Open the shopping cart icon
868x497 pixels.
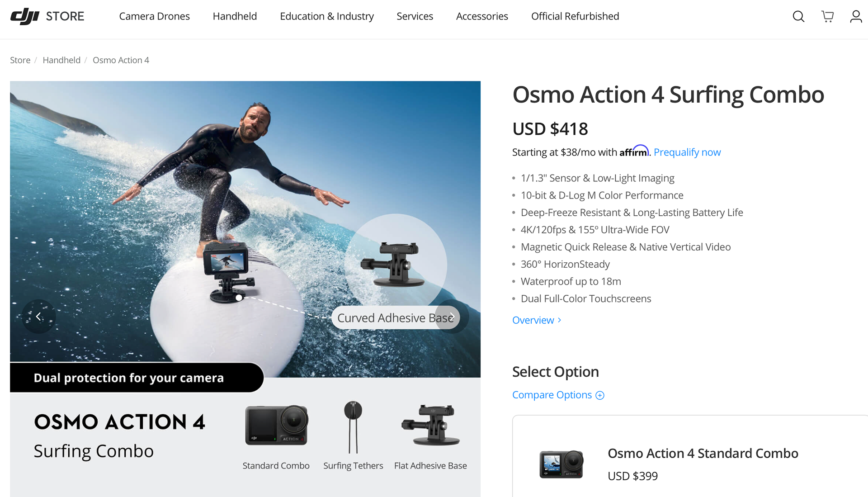click(x=827, y=17)
